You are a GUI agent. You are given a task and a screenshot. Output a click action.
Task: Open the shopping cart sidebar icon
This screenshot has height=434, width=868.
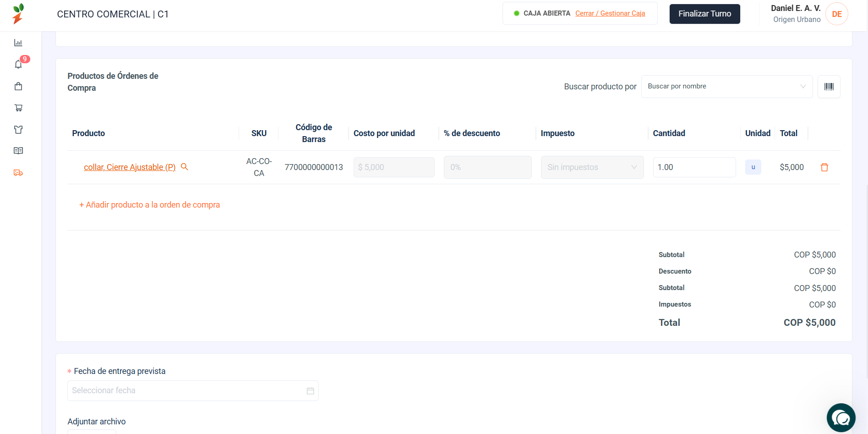point(18,108)
